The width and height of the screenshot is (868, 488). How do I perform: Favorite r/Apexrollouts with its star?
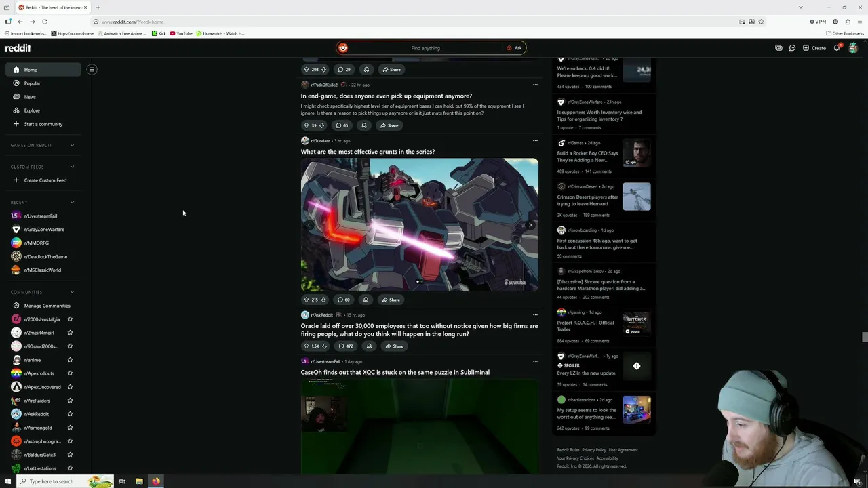tap(70, 373)
